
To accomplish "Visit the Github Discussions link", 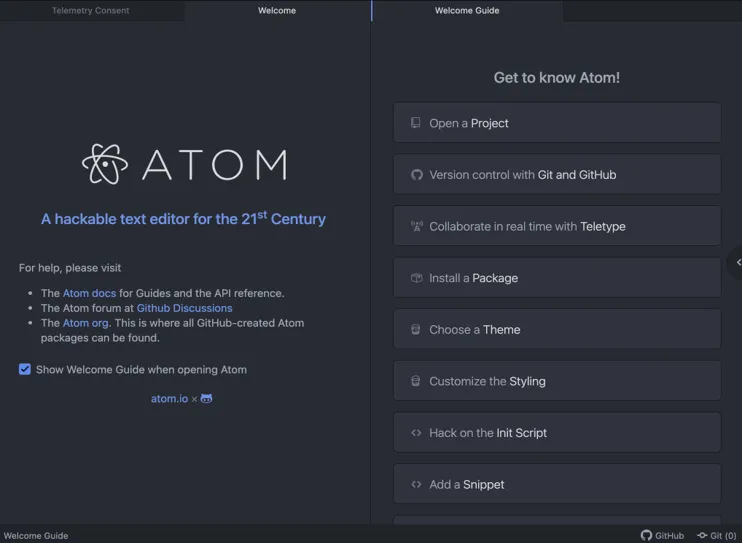I will tap(185, 308).
